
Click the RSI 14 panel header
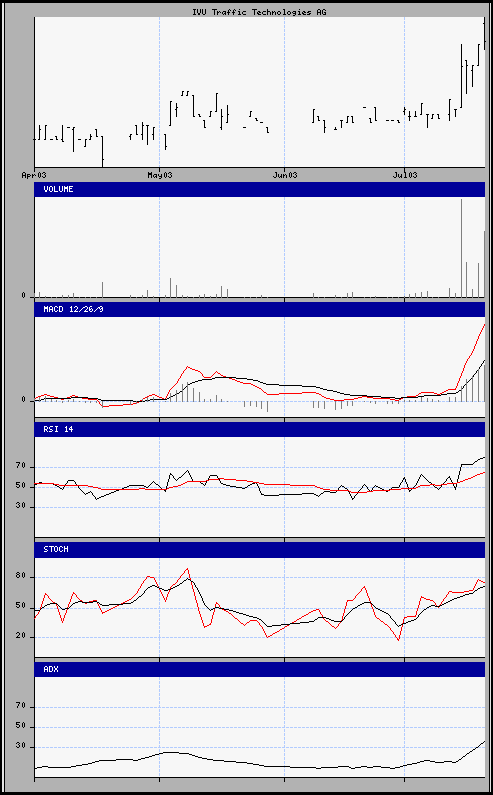tap(260, 429)
